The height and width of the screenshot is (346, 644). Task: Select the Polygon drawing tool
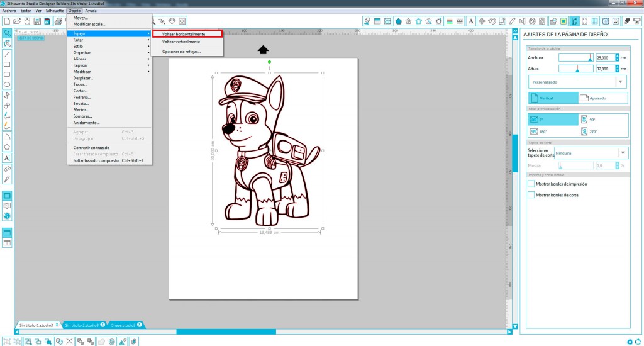point(7,147)
